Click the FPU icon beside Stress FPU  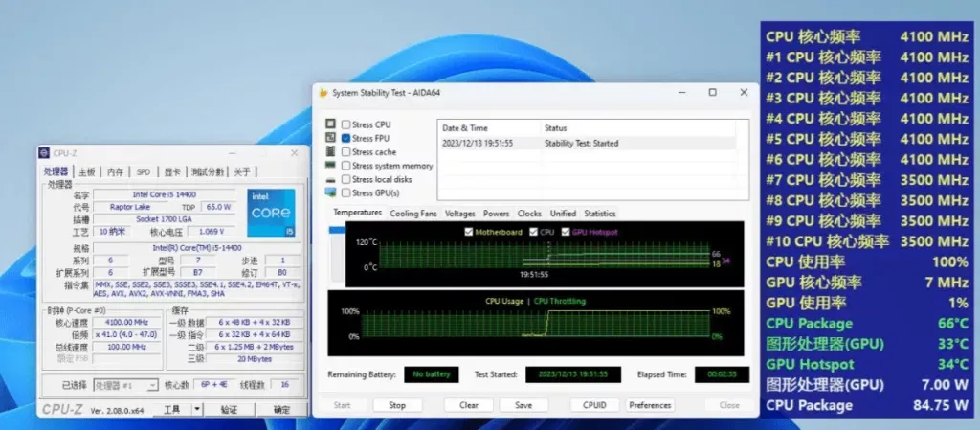pyautogui.click(x=330, y=138)
